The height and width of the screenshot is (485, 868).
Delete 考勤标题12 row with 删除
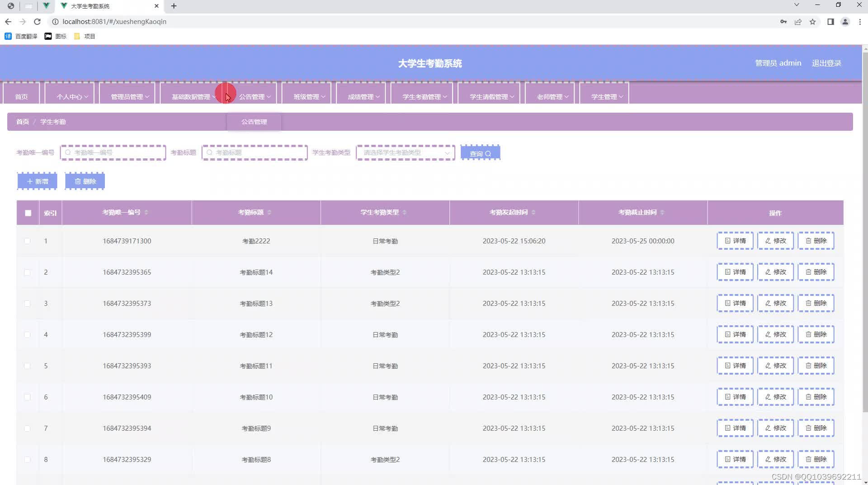tap(816, 334)
